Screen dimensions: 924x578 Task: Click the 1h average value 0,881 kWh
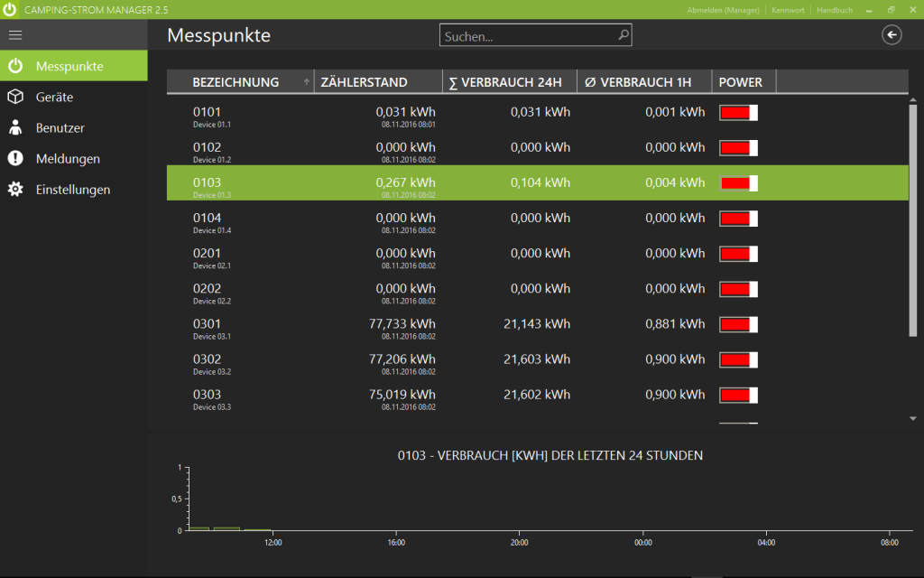675,324
